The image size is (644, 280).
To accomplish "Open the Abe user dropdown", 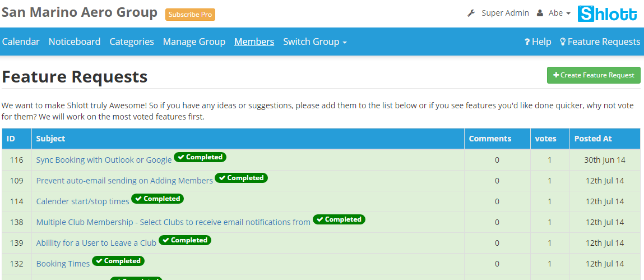I will 559,13.
